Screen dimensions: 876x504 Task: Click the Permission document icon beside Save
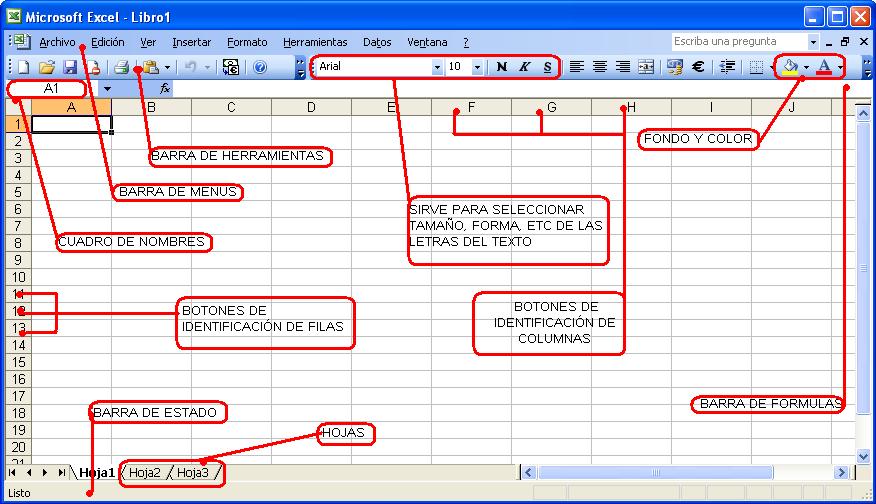[93, 68]
